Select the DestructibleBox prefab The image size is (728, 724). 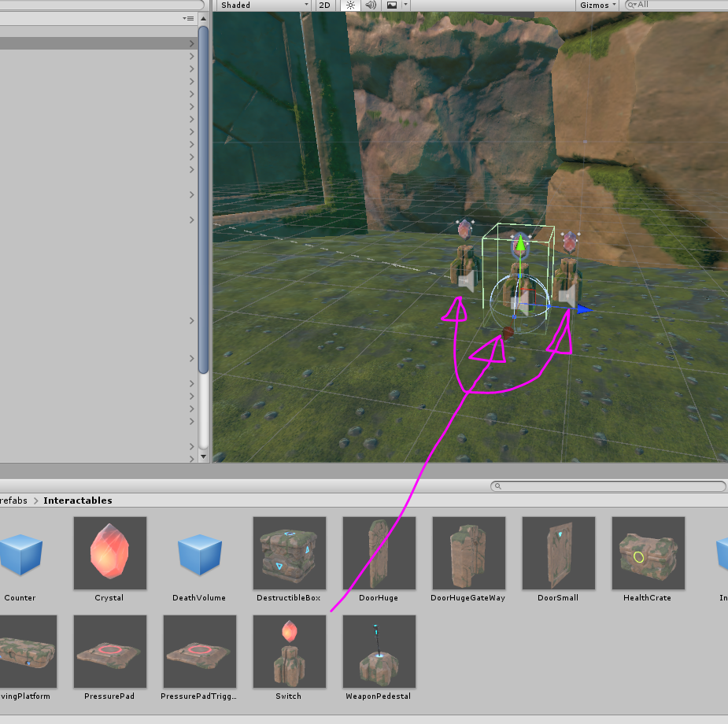(x=290, y=553)
